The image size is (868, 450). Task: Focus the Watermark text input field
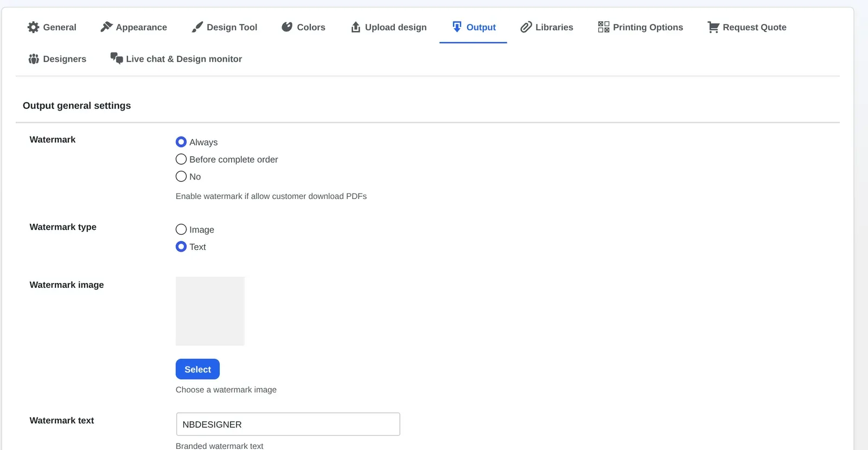288,425
